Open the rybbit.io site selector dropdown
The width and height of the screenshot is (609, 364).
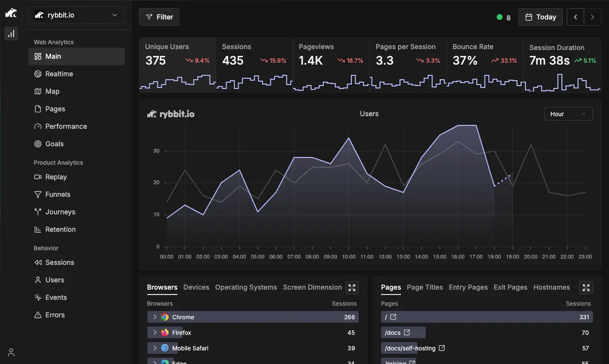pyautogui.click(x=76, y=15)
